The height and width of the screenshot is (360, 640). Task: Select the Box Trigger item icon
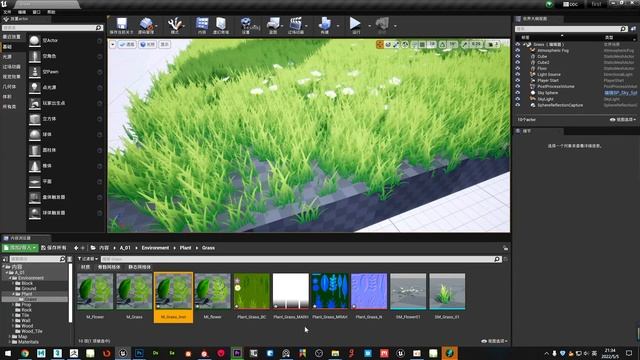[x=35, y=197]
